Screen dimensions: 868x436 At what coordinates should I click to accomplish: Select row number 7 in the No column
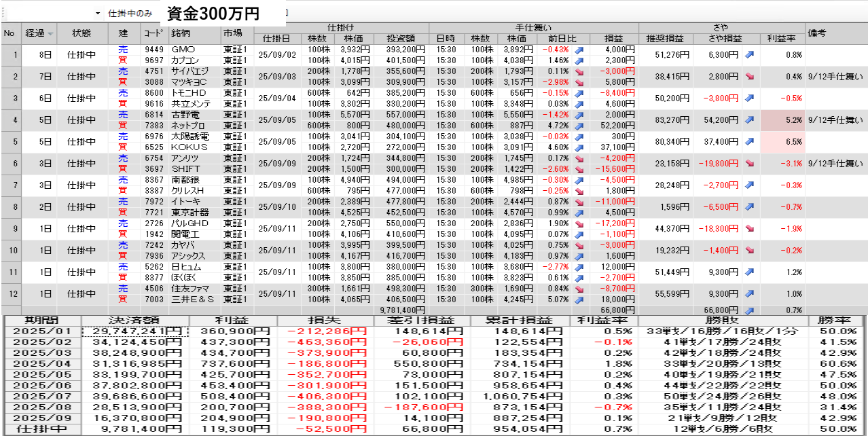pyautogui.click(x=10, y=185)
